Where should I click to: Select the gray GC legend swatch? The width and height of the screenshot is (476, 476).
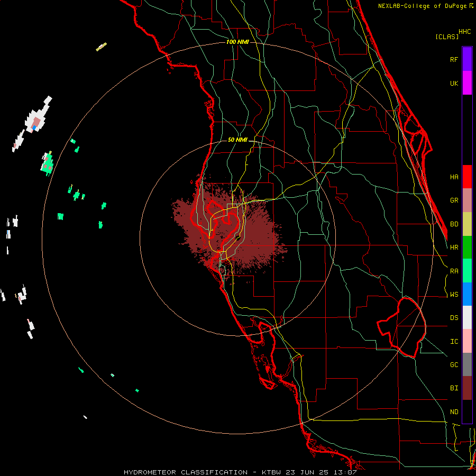[x=467, y=364]
